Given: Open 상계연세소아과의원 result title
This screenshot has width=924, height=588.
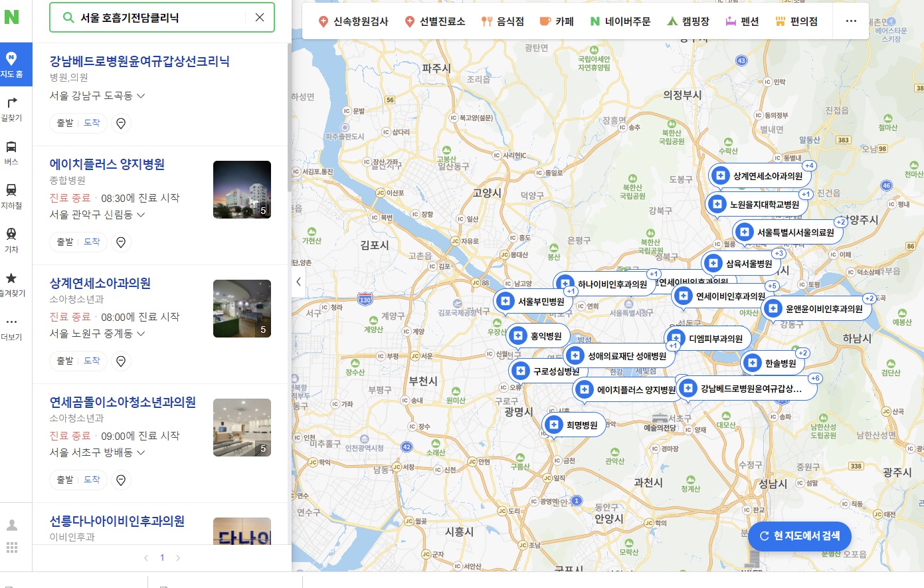Looking at the screenshot, I should coord(100,283).
